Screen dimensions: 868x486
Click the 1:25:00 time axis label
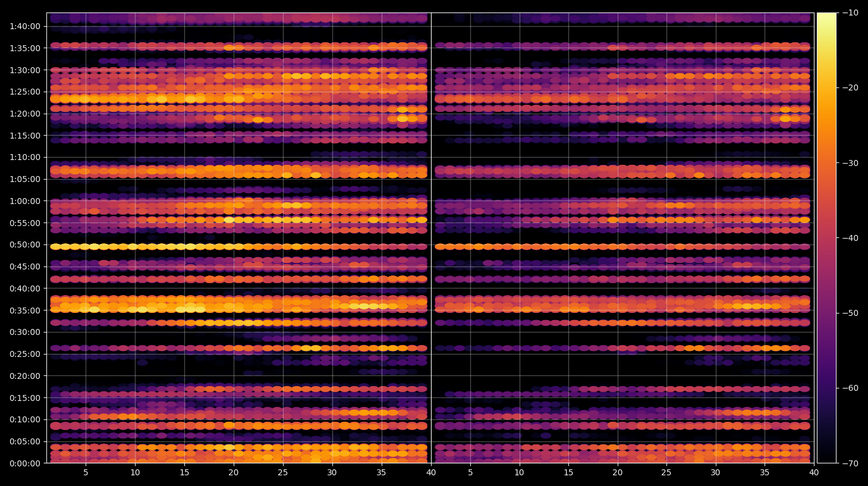pos(25,92)
